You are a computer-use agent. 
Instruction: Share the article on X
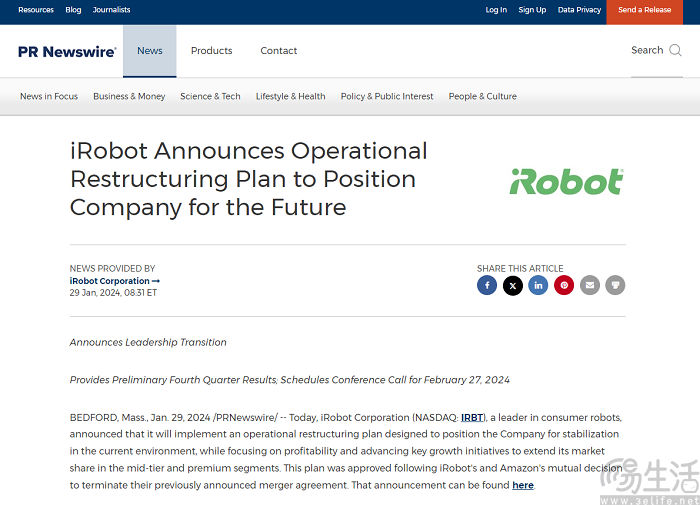[x=513, y=286]
